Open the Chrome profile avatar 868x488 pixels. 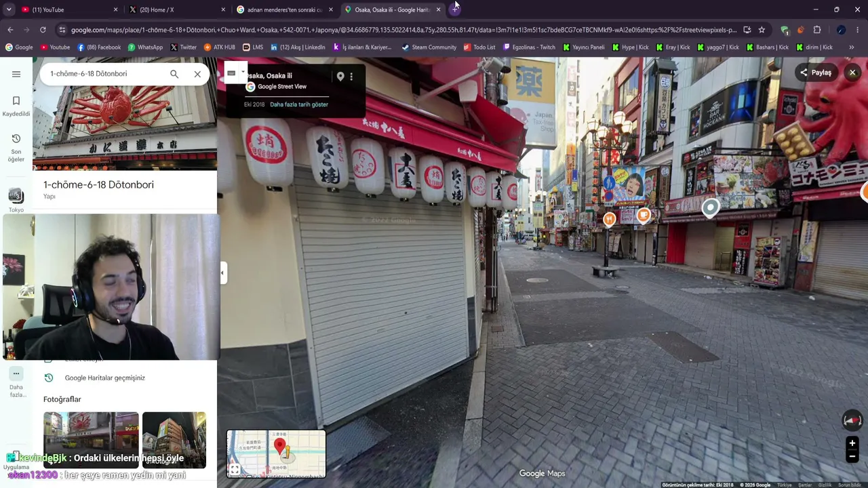coord(841,30)
